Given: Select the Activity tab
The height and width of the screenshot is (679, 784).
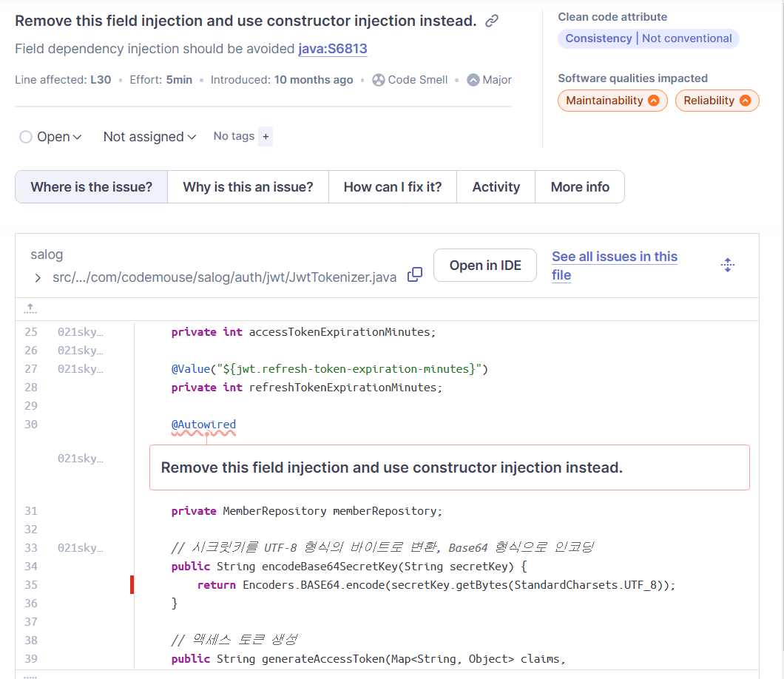Looking at the screenshot, I should pos(496,187).
